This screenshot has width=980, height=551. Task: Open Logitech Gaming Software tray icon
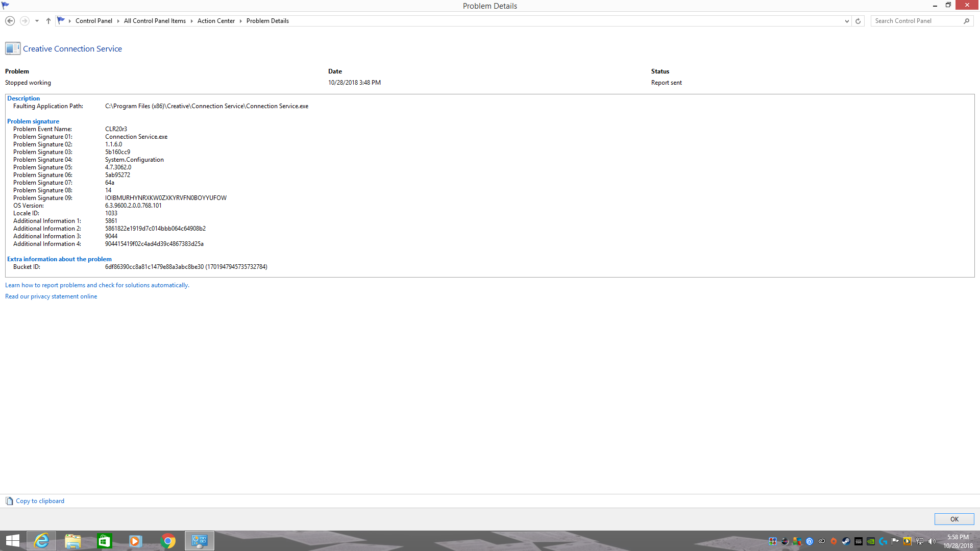pos(883,541)
